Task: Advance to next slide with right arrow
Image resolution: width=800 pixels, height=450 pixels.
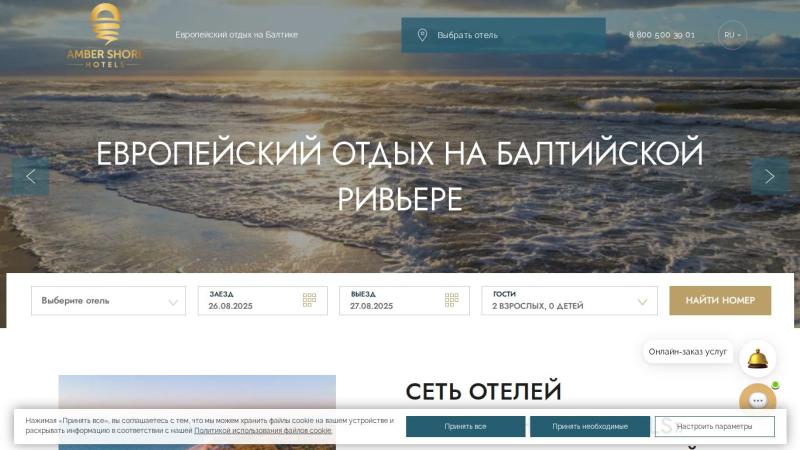Action: point(769,176)
